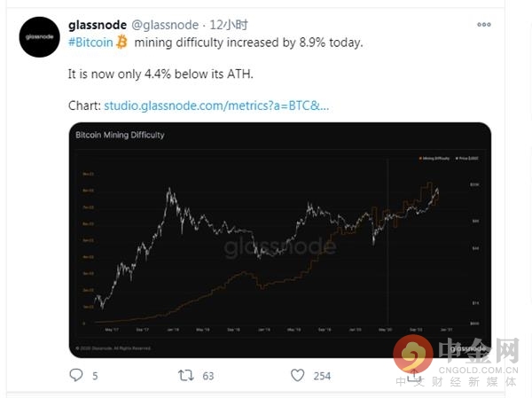Viewport: 532px width, 398px height.
Task: Open the 12小时 tweet timestamp
Action: pos(229,25)
